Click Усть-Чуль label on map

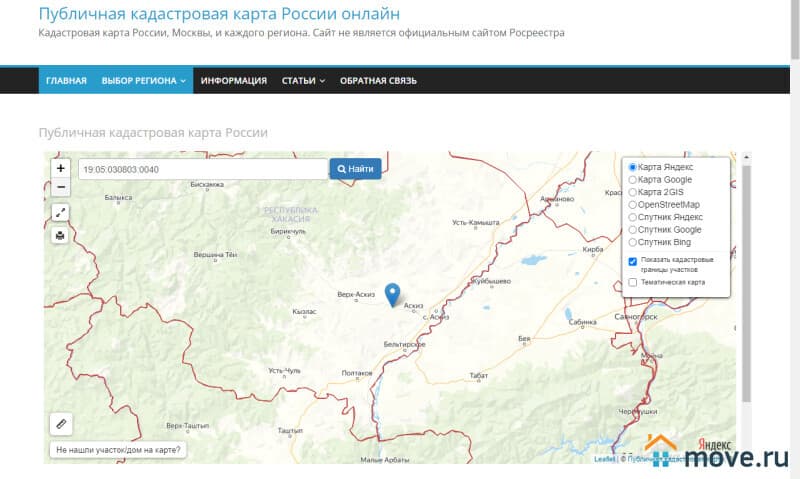285,371
